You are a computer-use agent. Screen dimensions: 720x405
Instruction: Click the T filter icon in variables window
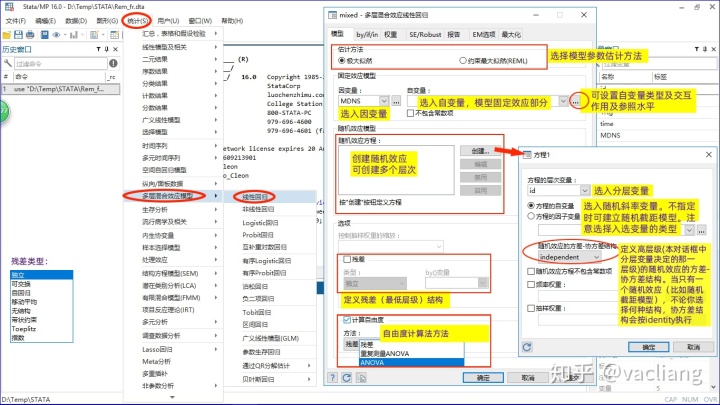(x=697, y=49)
